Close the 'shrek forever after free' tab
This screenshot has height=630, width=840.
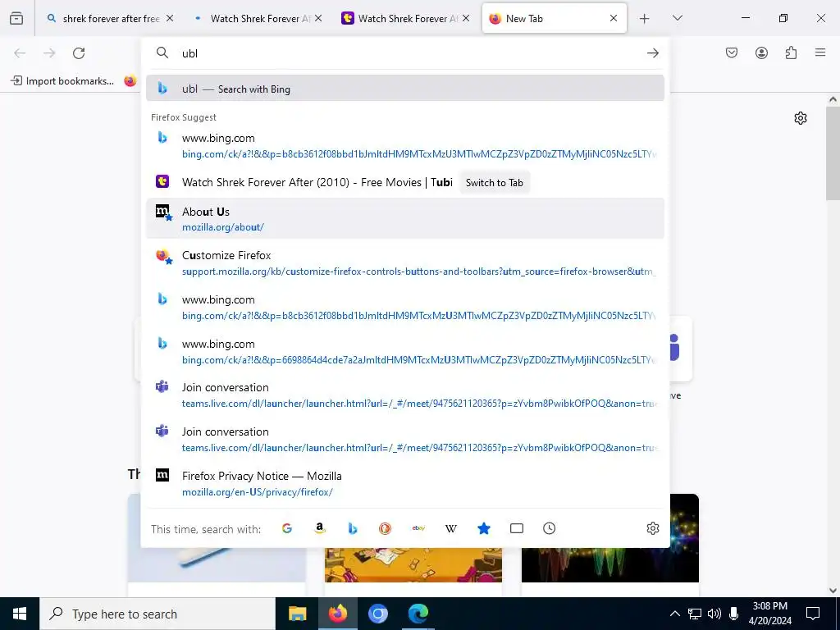click(170, 18)
